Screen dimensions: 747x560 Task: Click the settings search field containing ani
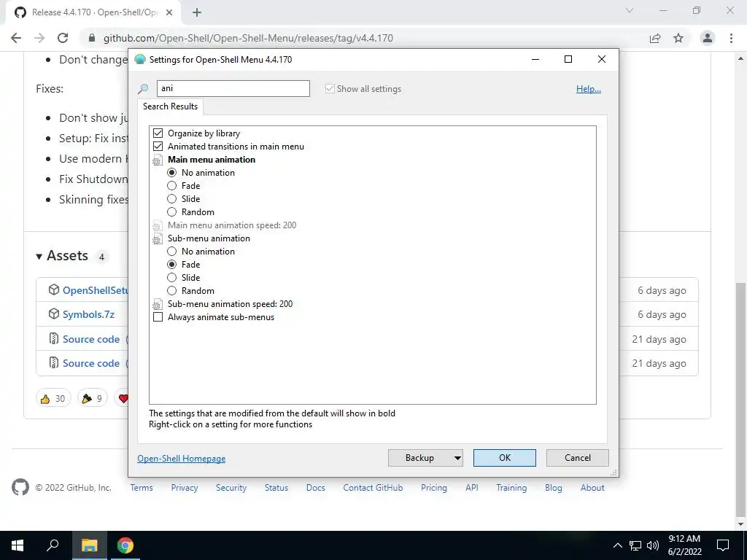pos(233,88)
